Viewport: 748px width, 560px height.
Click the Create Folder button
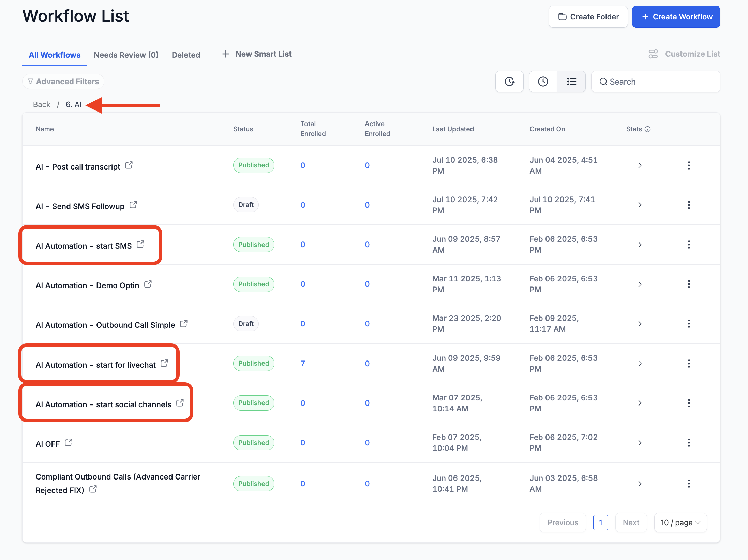click(588, 17)
